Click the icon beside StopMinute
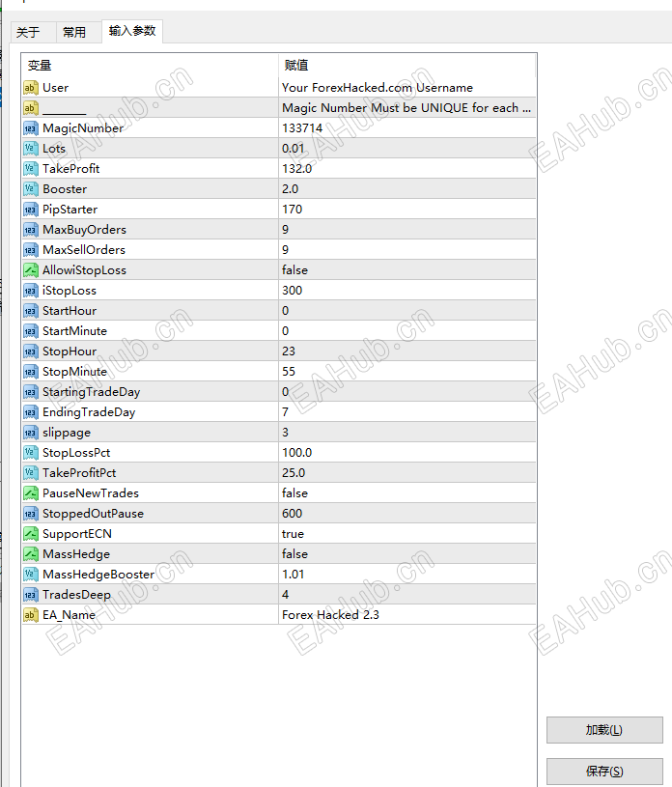 pos(31,372)
